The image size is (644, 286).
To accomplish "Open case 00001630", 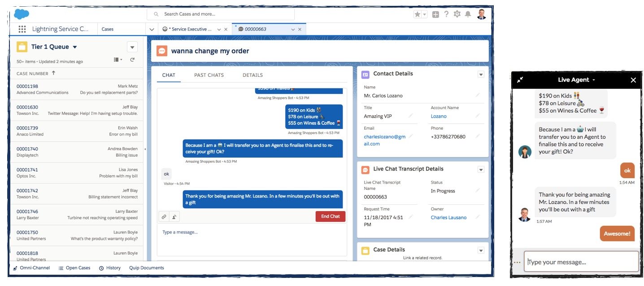I will [27, 107].
